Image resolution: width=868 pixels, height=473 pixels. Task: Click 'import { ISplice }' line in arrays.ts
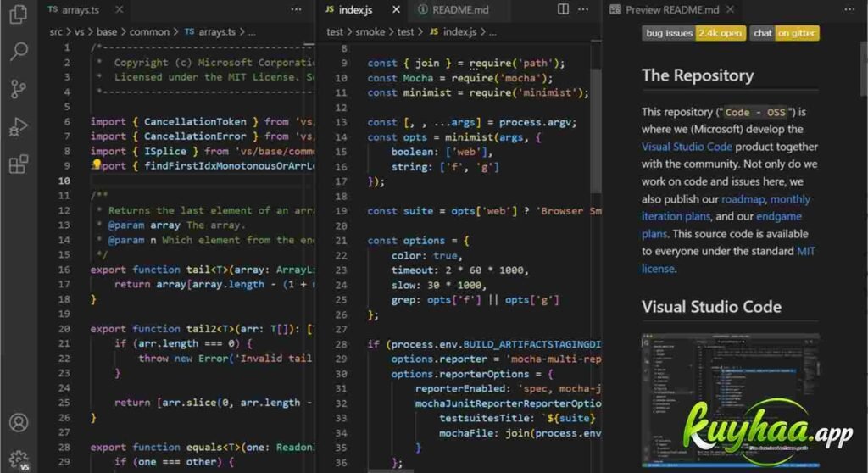203,151
